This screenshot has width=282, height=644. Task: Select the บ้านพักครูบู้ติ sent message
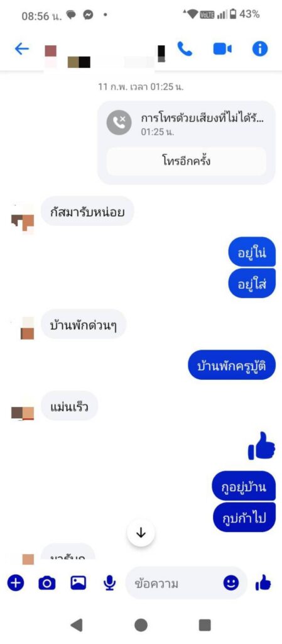(x=232, y=365)
